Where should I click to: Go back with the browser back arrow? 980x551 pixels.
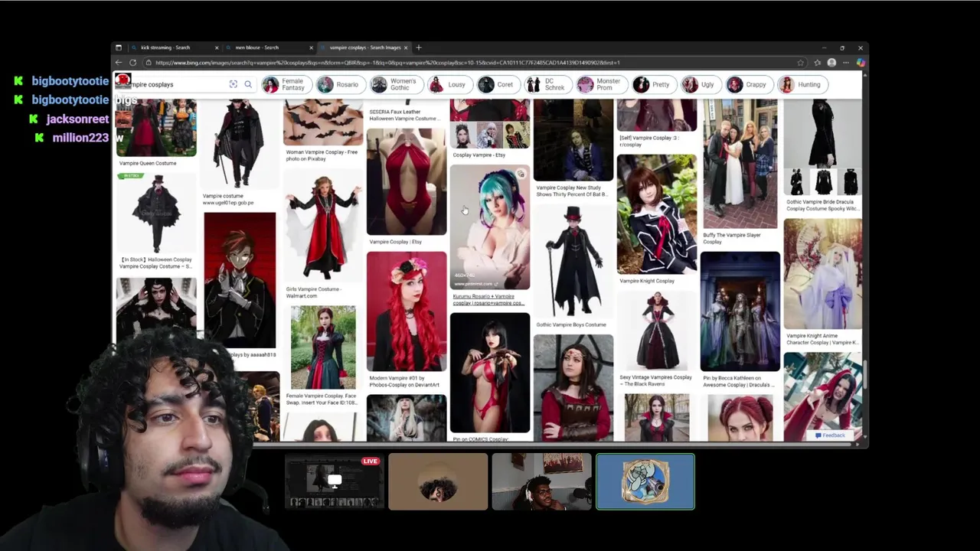pos(119,63)
